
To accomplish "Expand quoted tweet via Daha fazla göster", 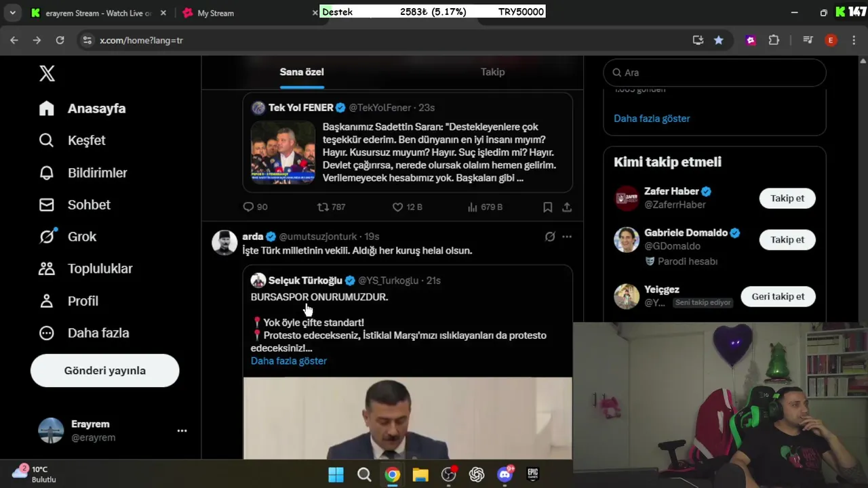I will pyautogui.click(x=289, y=361).
